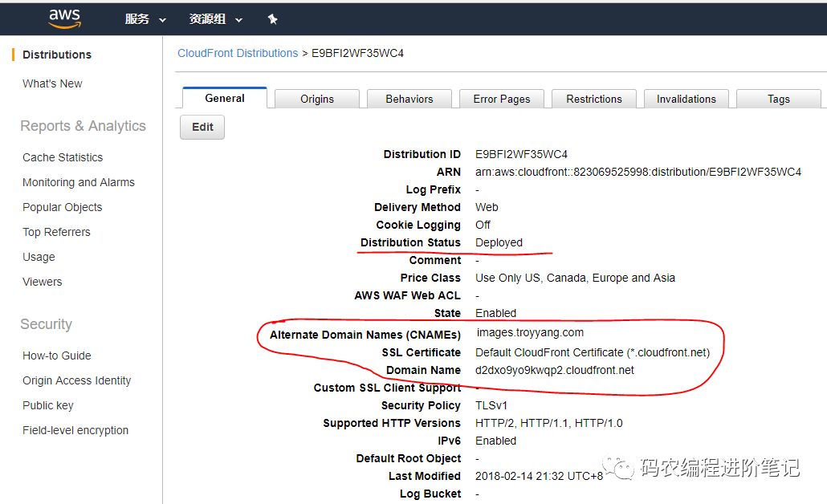Open What's New in the sidebar
827x504 pixels.
click(52, 83)
